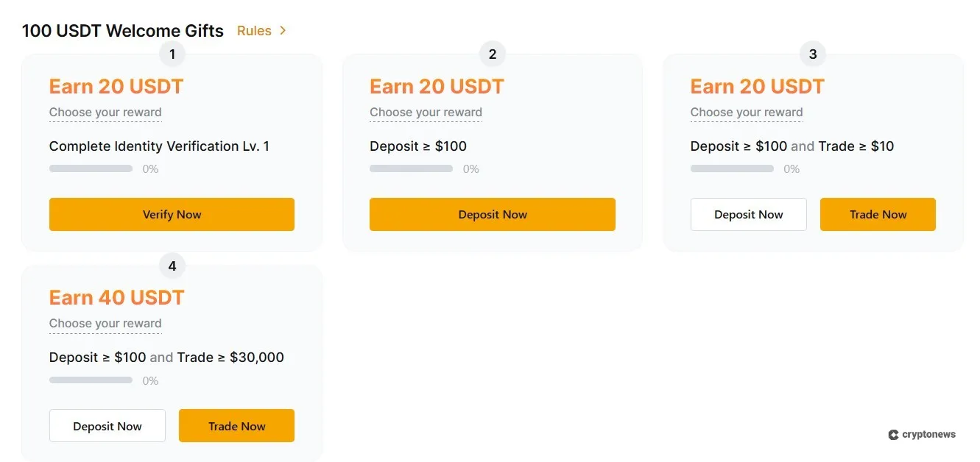Click the 0% progress bar in the Verify card

point(91,168)
